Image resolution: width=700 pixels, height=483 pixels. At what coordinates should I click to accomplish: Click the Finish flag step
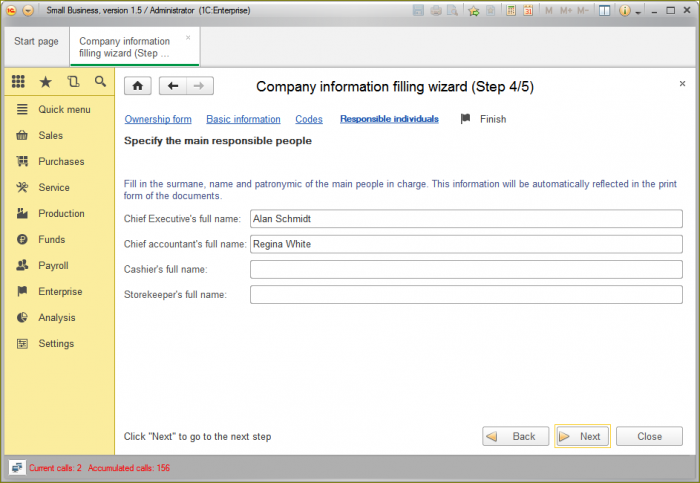pos(483,119)
